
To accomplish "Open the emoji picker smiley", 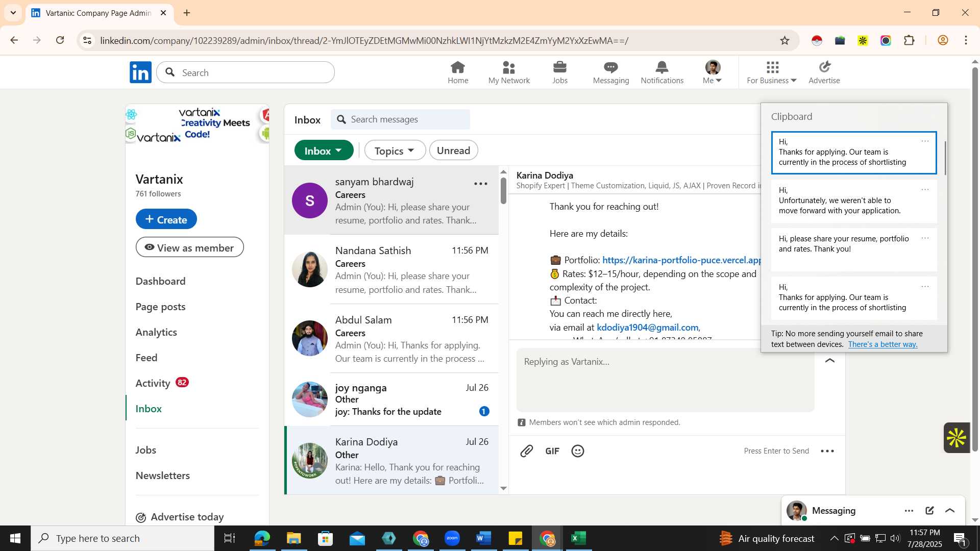I will point(578,451).
